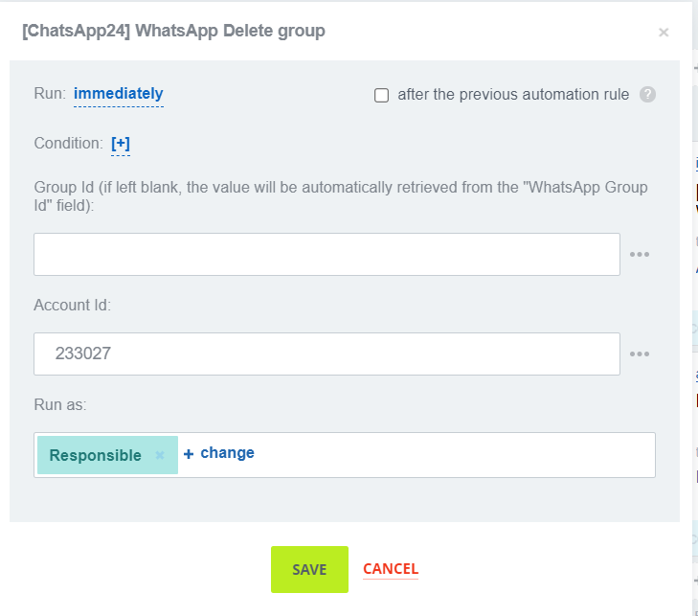698x616 pixels.
Task: Close the WhatsApp Delete group dialog
Action: coord(664,33)
